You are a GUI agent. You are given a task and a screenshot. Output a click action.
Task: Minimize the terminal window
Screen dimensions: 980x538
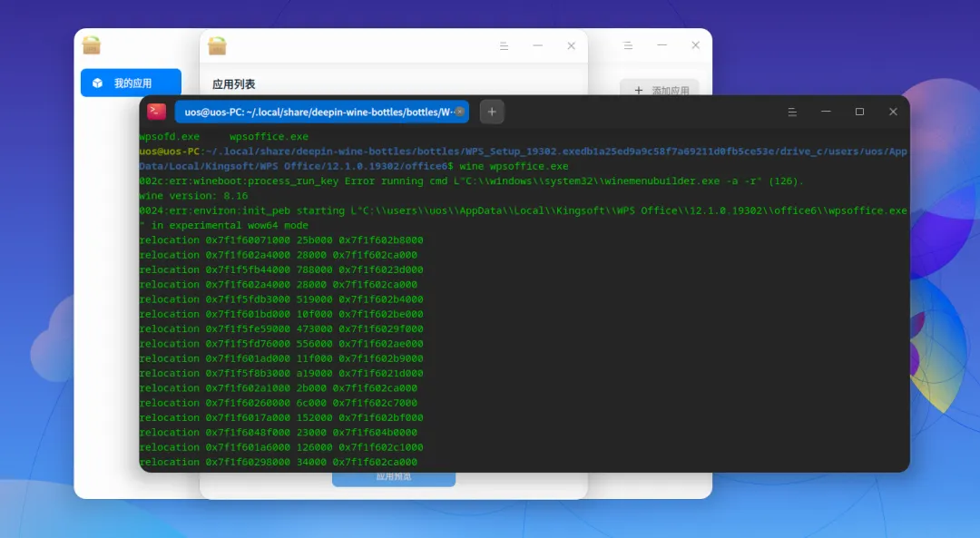(x=826, y=112)
